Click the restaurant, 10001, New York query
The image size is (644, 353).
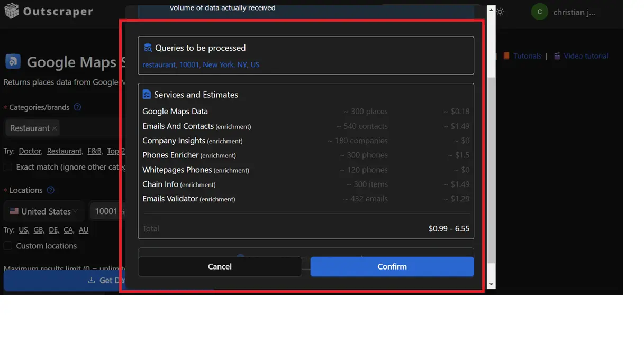pyautogui.click(x=201, y=65)
